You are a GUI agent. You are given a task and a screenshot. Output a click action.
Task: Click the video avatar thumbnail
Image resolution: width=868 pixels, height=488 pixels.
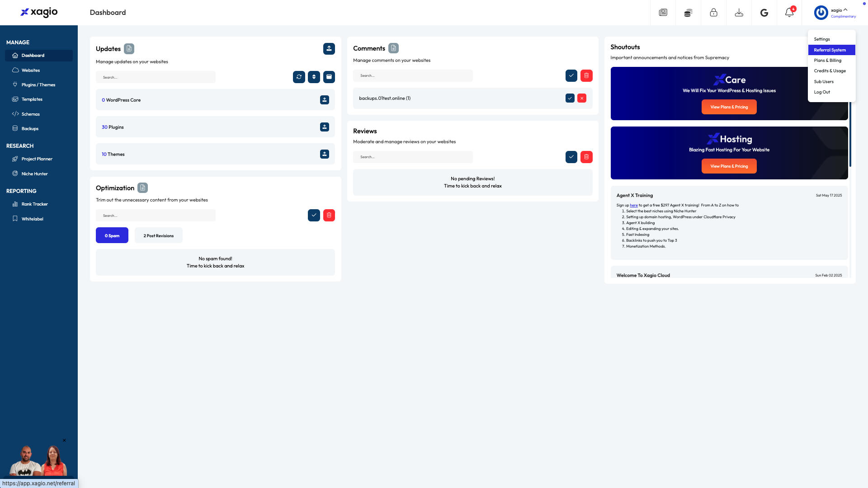(x=39, y=460)
